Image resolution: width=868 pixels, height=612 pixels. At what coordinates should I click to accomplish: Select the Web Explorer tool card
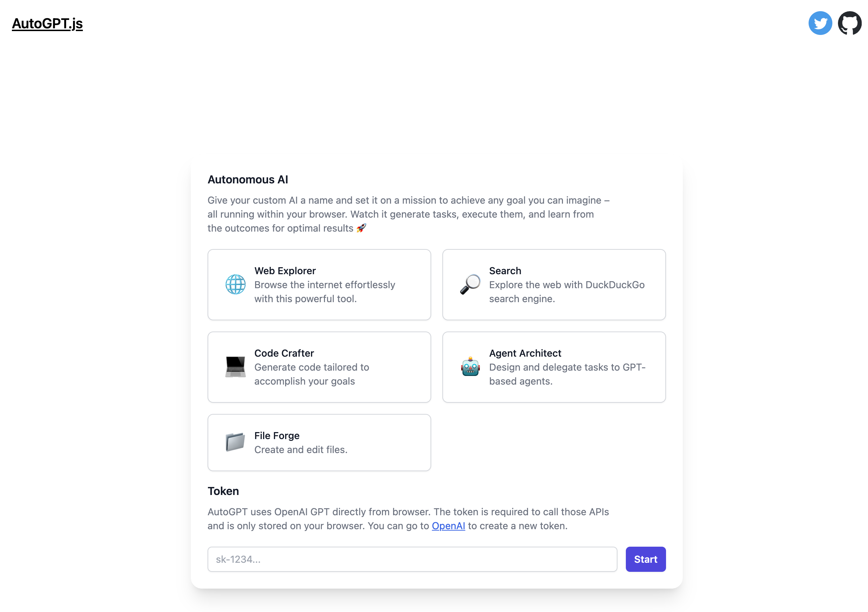point(319,284)
